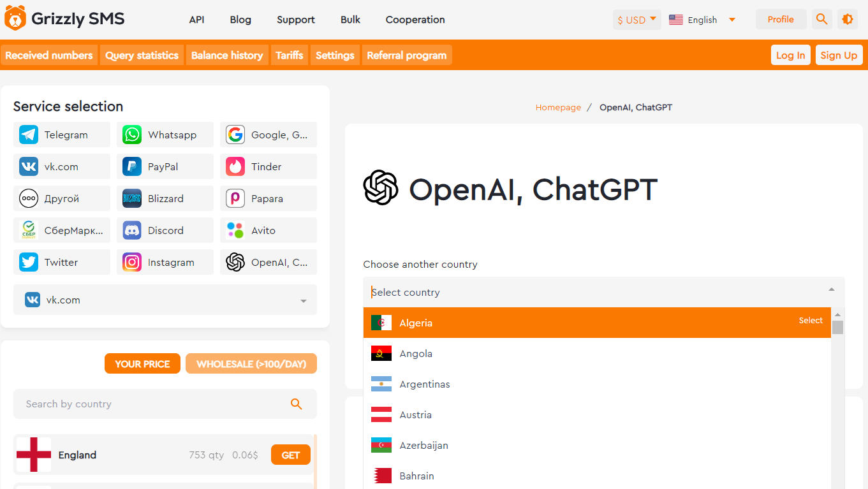Click the 'OpenAI, ChatGPT' breadcrumb text
Image resolution: width=868 pixels, height=489 pixels.
636,107
